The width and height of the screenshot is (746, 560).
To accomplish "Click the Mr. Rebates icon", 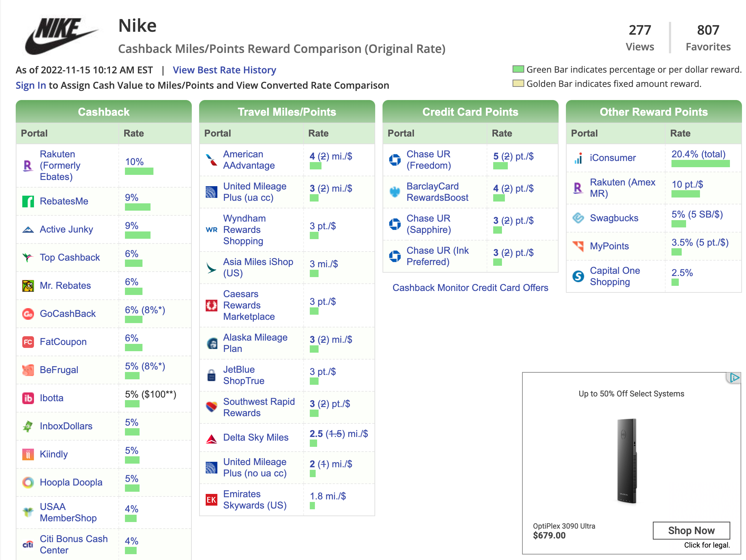I will pos(28,285).
